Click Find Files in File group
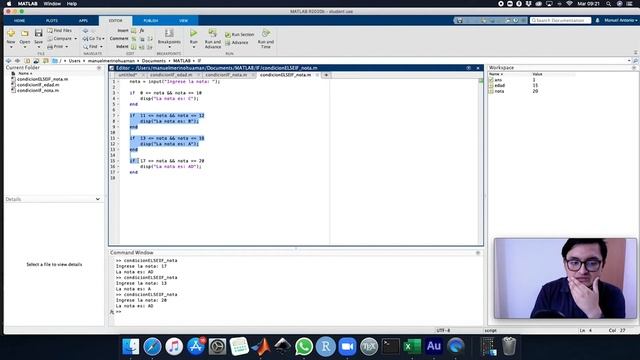Viewport: 640px width, 360px height. pos(60,31)
